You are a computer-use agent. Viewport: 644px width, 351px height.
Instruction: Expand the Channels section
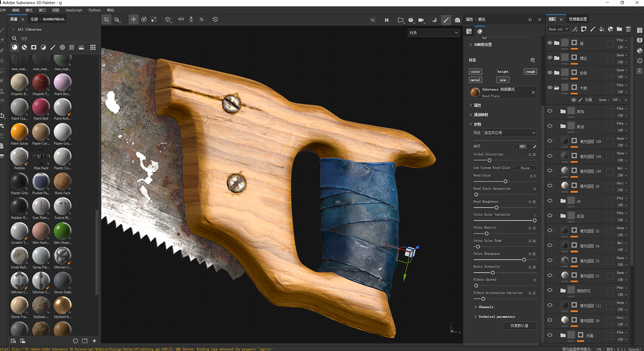tap(485, 307)
